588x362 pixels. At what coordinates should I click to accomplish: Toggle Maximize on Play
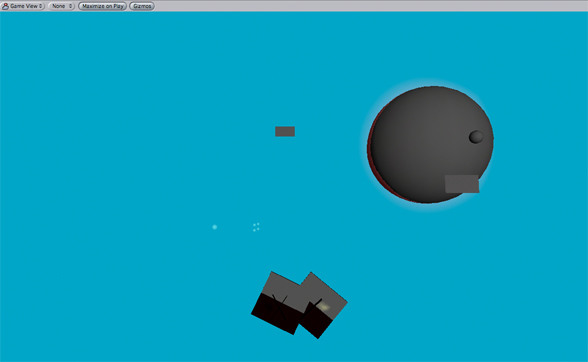click(102, 6)
